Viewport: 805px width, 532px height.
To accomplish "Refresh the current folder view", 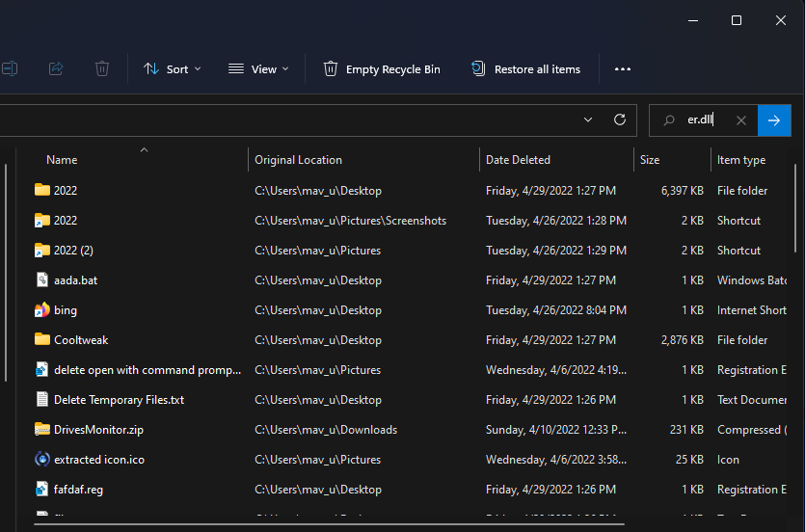I will (620, 120).
